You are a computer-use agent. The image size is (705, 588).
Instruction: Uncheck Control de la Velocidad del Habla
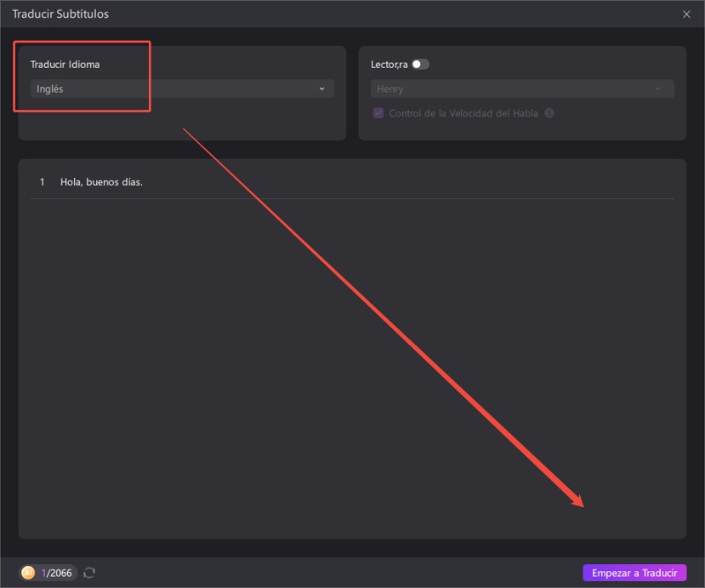[379, 114]
